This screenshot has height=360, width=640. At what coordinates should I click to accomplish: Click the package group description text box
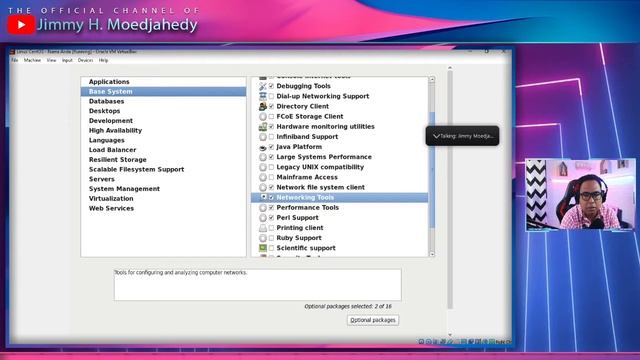click(258, 285)
